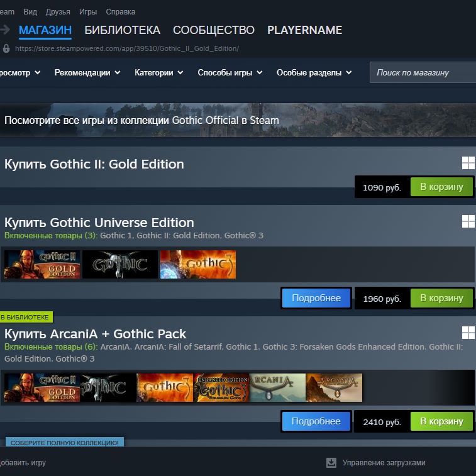Open the PLAYERNAME profile tab
The image size is (476, 476).
pyautogui.click(x=304, y=30)
